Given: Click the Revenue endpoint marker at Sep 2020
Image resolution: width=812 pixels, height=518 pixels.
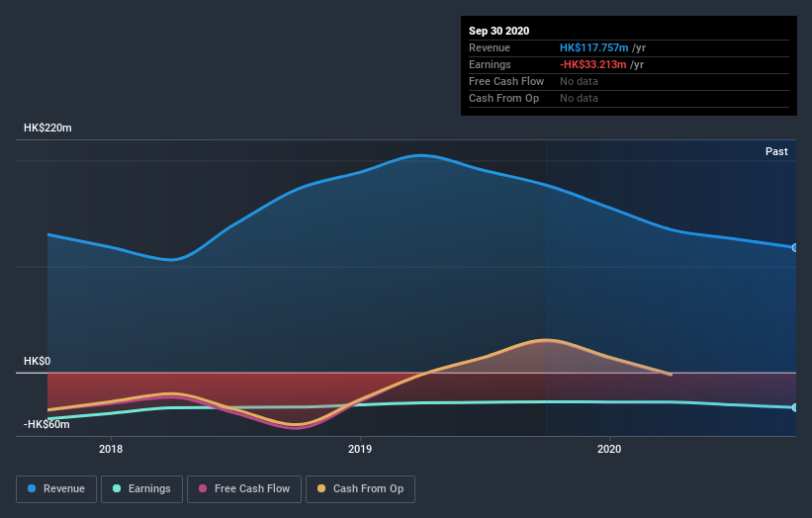Looking at the screenshot, I should (x=794, y=248).
